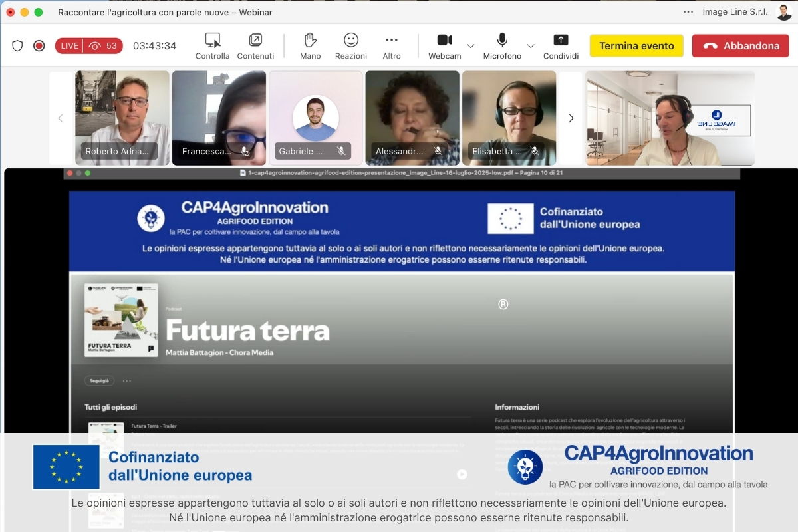Select Francesca video thumbnail

(x=219, y=118)
